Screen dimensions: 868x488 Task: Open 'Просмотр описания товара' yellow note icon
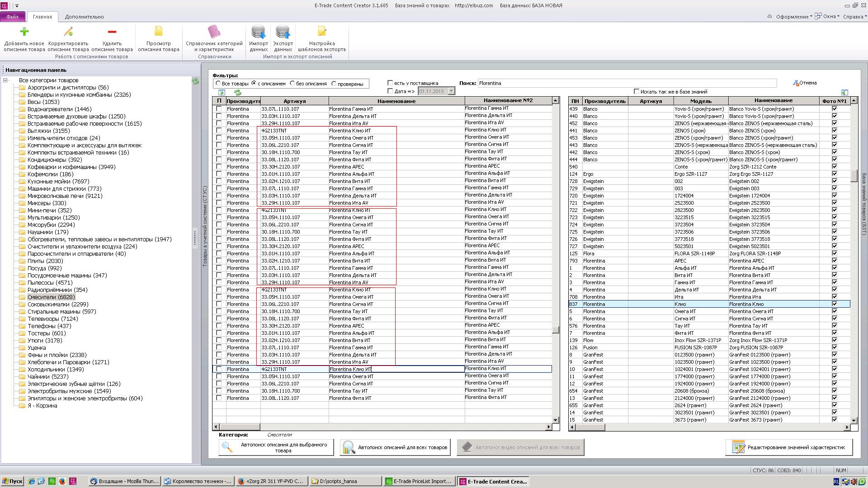click(x=158, y=31)
